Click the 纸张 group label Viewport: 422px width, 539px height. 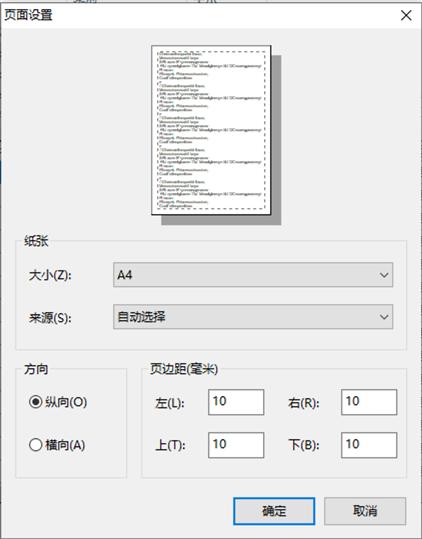pyautogui.click(x=36, y=241)
